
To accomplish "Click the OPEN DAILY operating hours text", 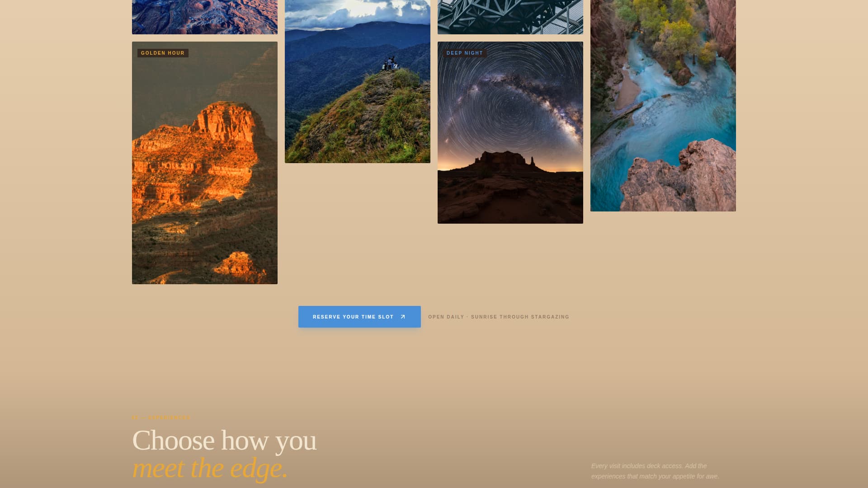I will coord(446,317).
